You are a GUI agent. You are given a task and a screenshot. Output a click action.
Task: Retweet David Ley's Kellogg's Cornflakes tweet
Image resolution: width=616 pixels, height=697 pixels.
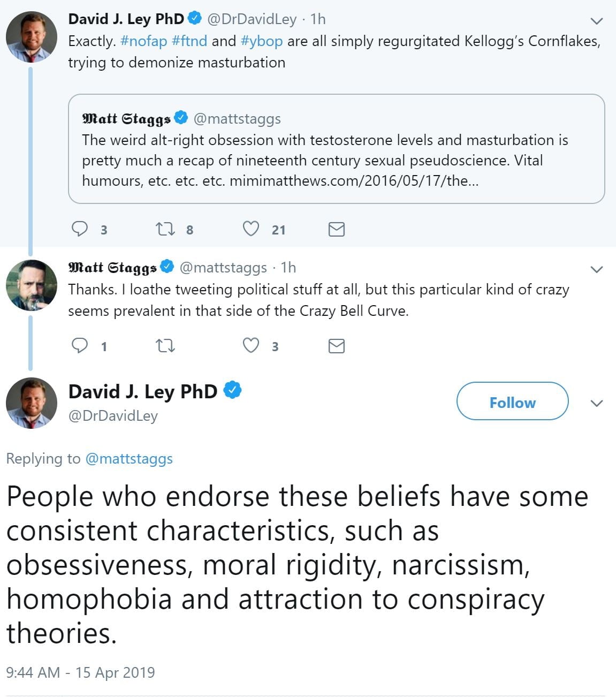(165, 229)
